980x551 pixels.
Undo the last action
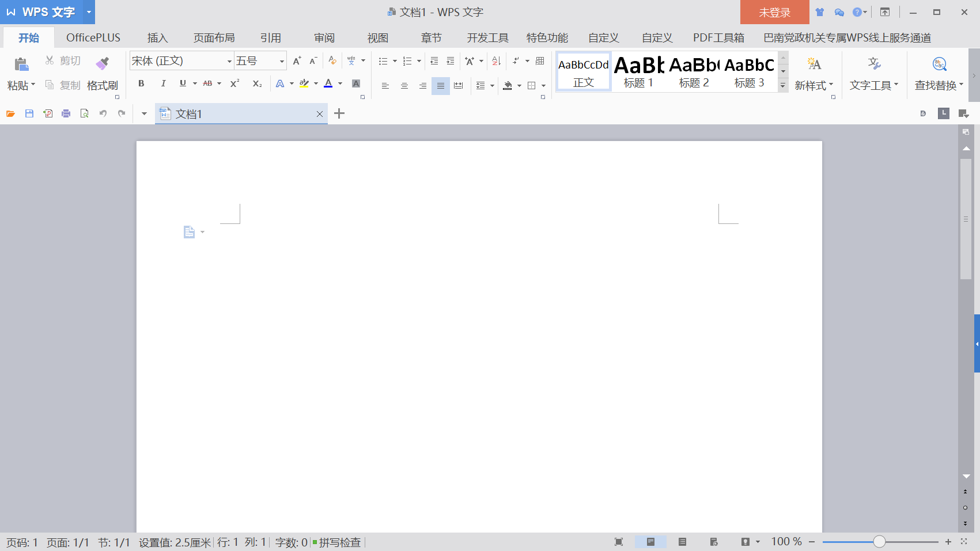(103, 113)
